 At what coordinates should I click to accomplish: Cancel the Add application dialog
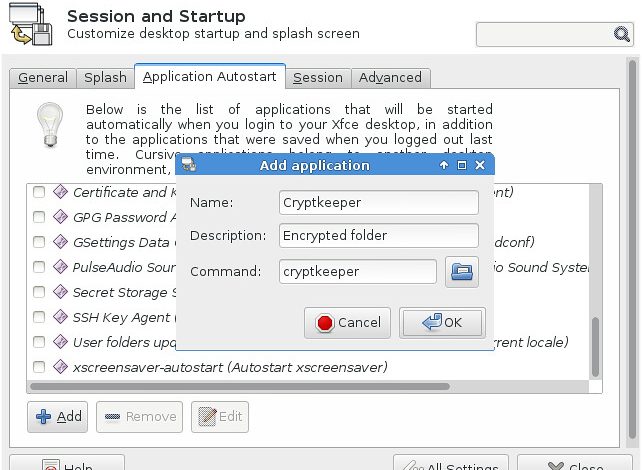347,323
